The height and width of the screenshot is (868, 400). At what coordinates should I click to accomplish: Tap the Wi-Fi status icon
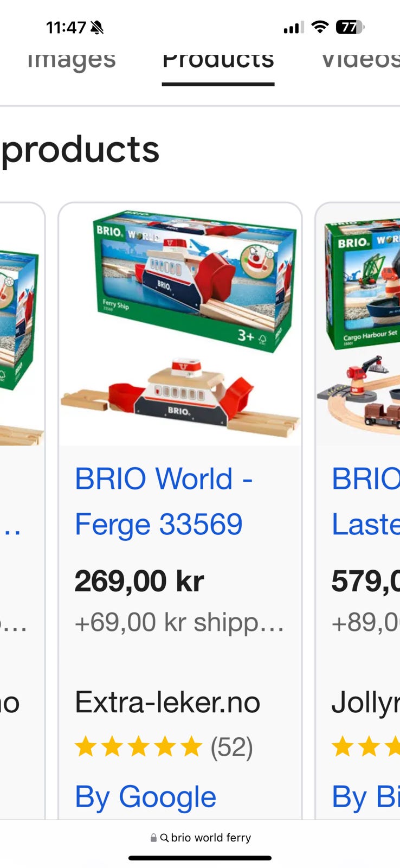[320, 27]
